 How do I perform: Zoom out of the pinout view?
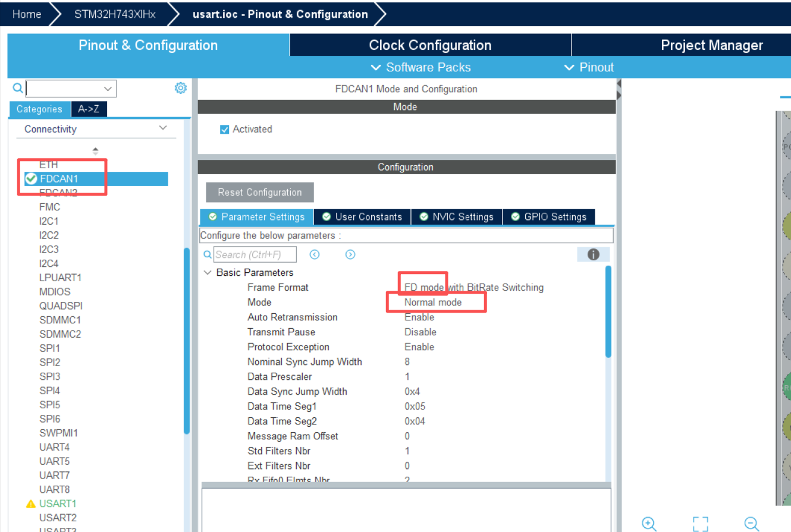coord(752,524)
